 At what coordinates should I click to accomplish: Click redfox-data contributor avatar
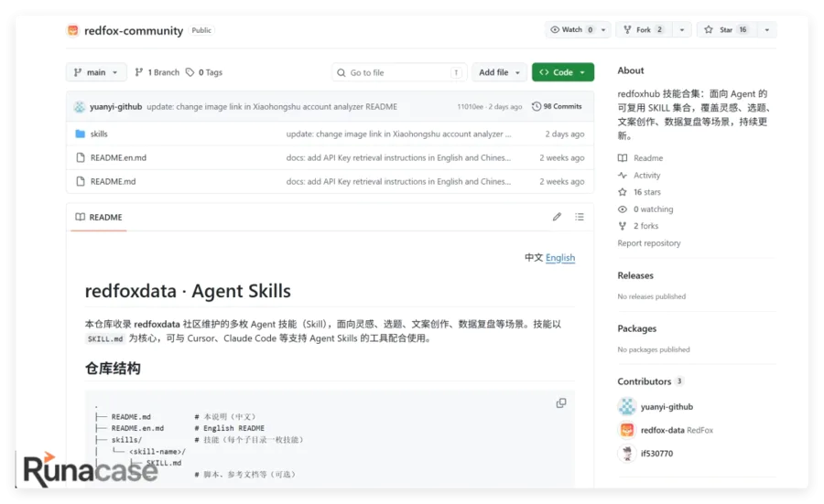click(627, 430)
